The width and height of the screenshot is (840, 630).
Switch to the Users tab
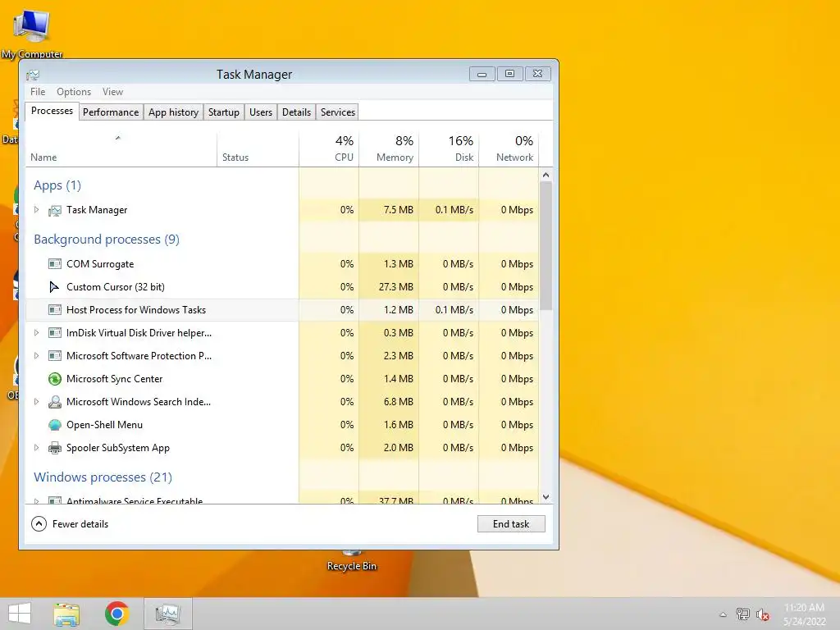click(x=261, y=112)
